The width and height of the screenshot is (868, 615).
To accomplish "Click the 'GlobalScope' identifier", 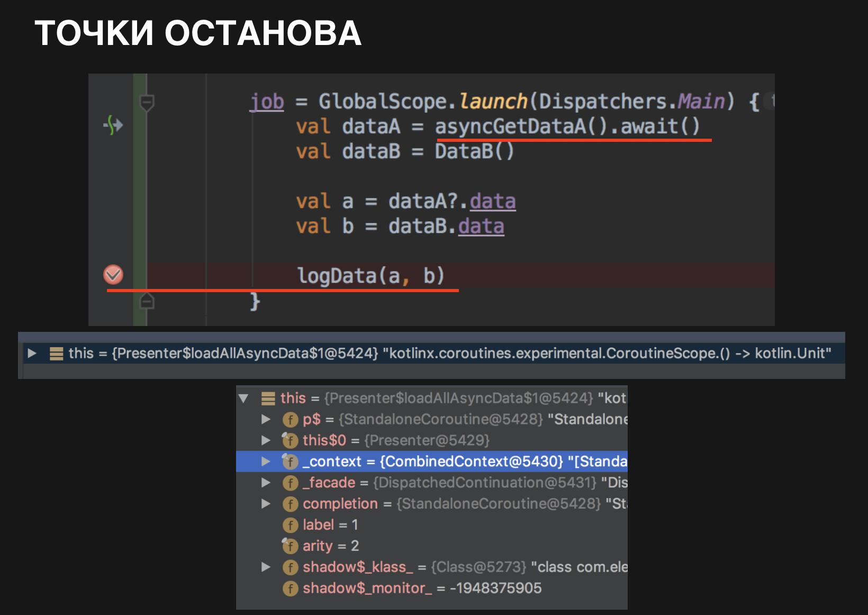I will click(x=383, y=101).
